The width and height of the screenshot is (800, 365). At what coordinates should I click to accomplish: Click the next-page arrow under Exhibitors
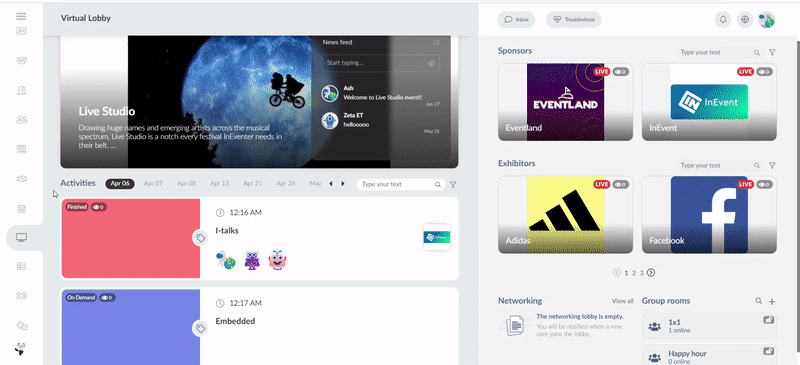(x=651, y=273)
